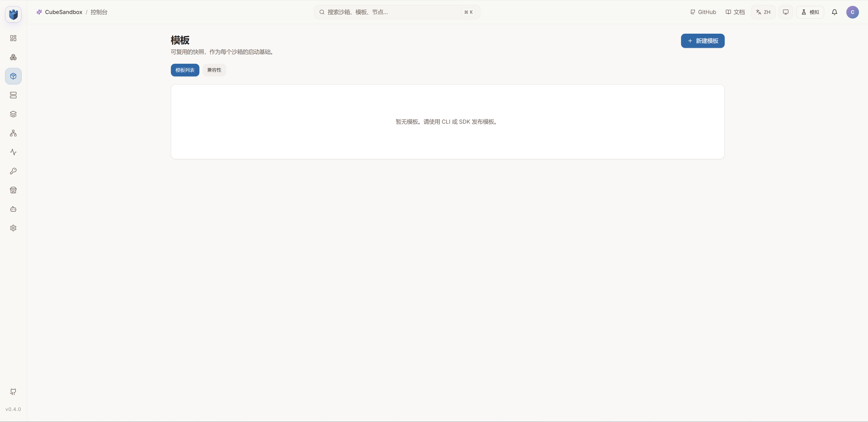868x422 pixels.
Task: Open the user avatar C menu
Action: click(x=852, y=12)
